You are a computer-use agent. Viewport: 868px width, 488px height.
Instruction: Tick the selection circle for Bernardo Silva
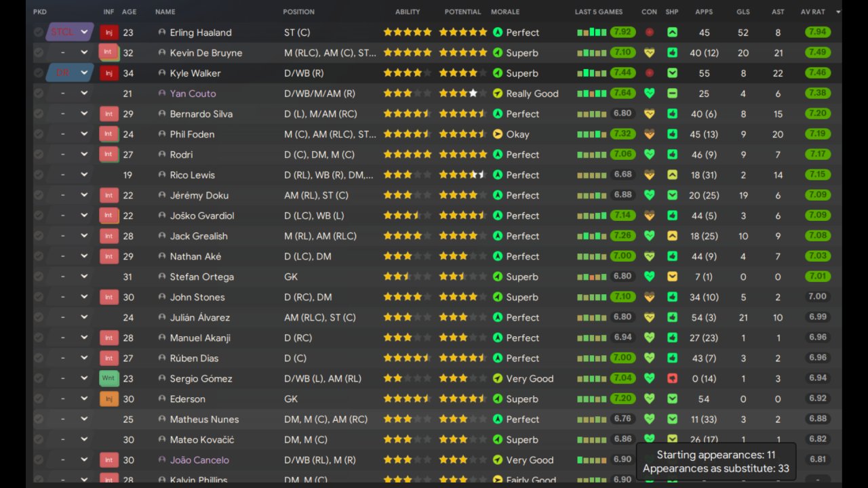[x=38, y=114]
